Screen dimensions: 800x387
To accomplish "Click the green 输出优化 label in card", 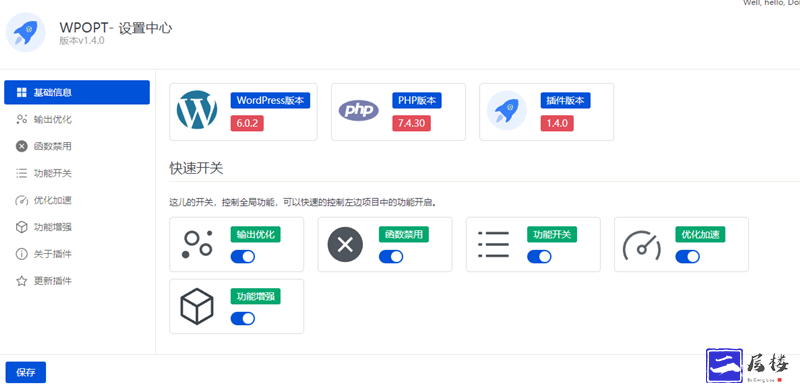I will [x=256, y=235].
